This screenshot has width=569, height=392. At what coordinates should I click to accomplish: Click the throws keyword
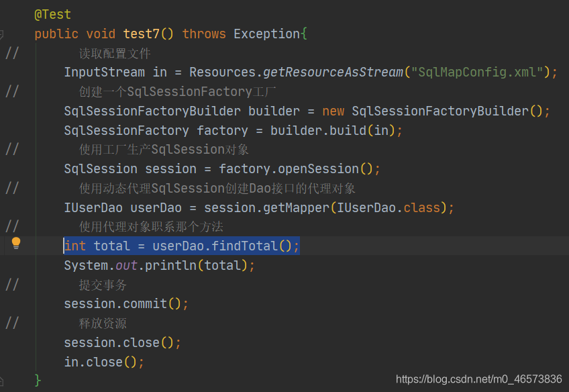pyautogui.click(x=204, y=34)
